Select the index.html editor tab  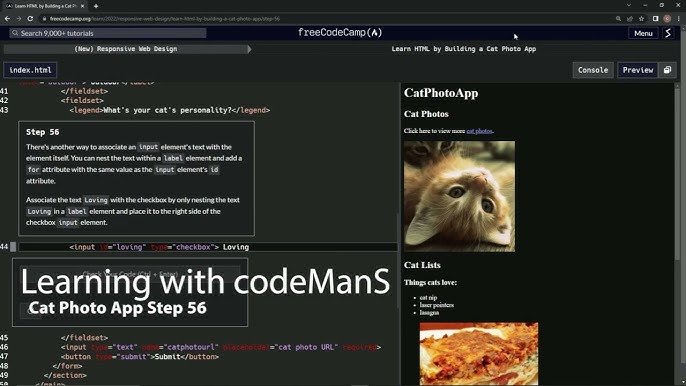(30, 70)
